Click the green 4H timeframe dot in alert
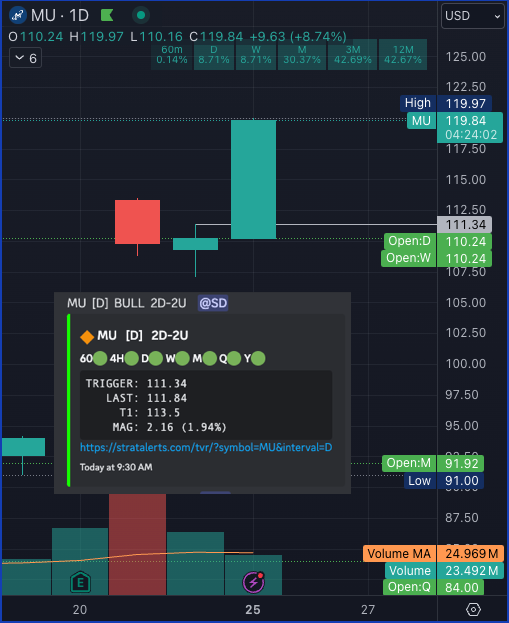 point(132,358)
